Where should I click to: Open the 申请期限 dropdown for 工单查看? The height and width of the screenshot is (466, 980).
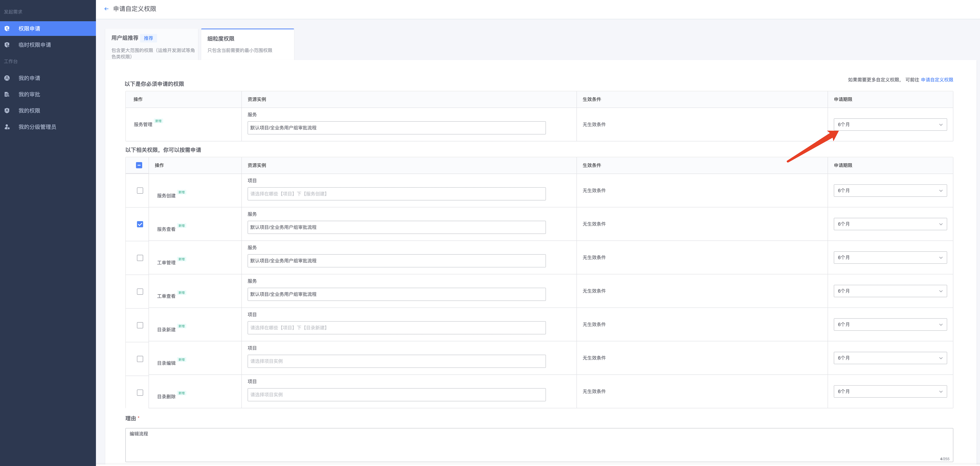890,291
